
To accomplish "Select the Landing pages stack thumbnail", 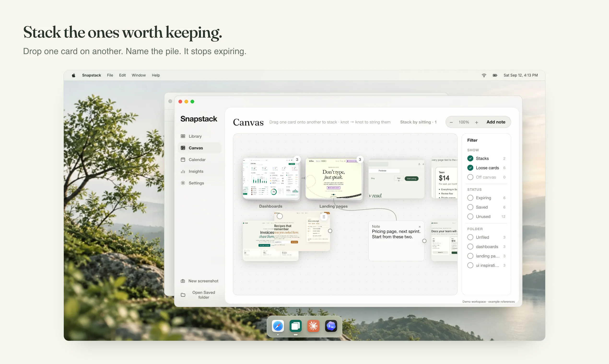I will pos(334,179).
